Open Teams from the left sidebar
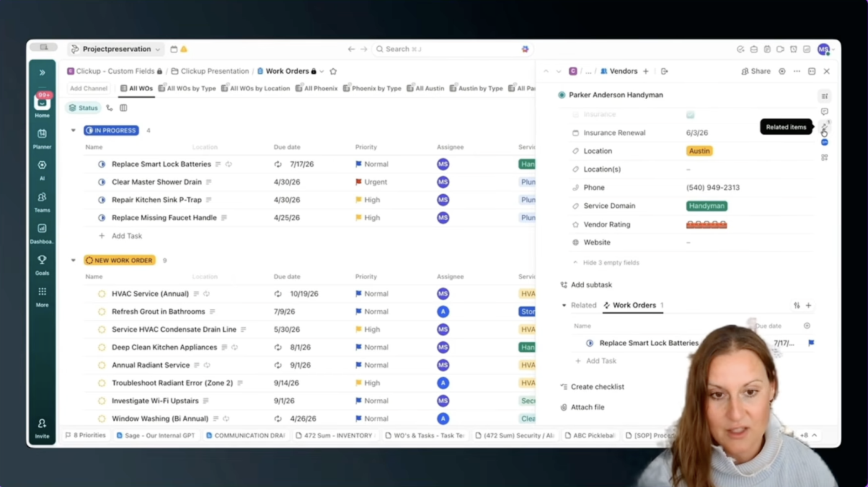868x487 pixels. (x=42, y=200)
